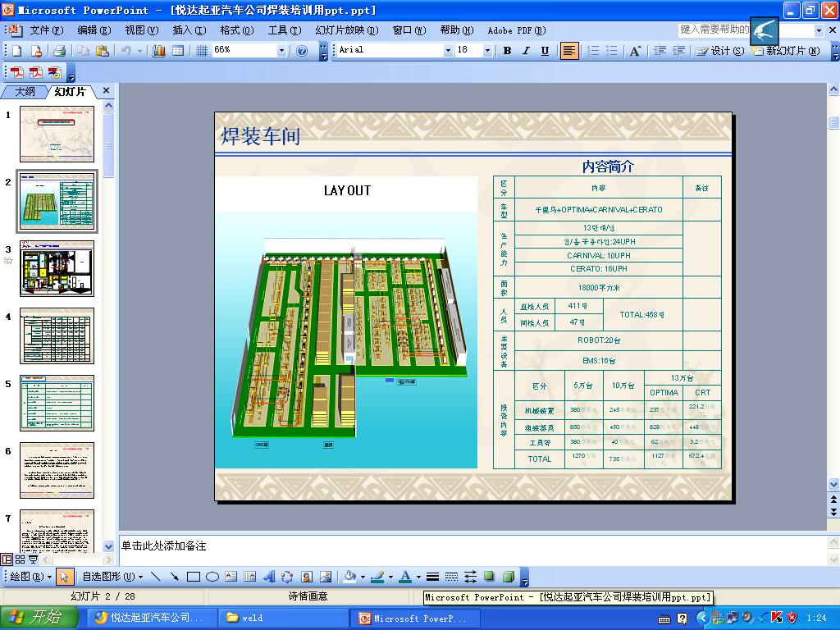This screenshot has width=840, height=630.
Task: Open the 幻灯片放映 (Slide Show) menu
Action: tap(347, 30)
